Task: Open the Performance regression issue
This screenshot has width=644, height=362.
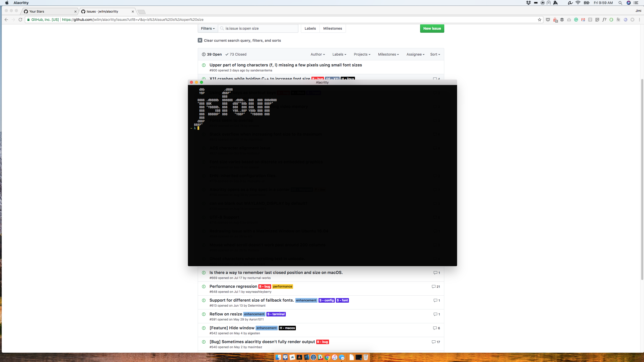Action: pos(233,286)
